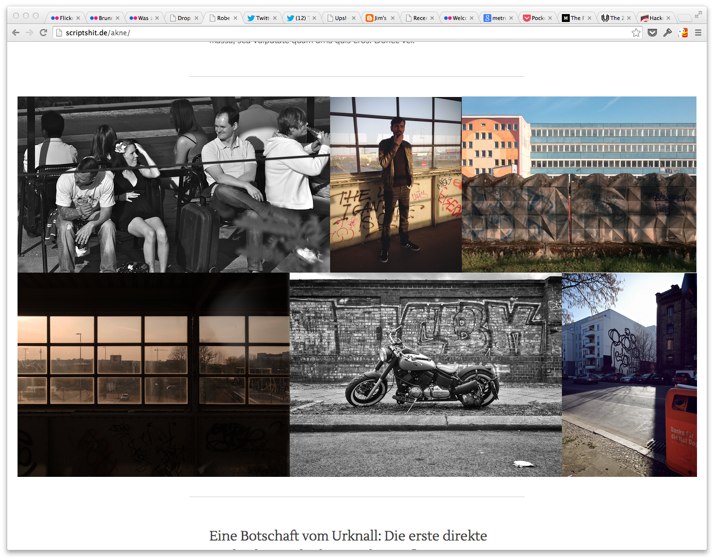Open the sepia photo of the sunset window grid

[153, 375]
